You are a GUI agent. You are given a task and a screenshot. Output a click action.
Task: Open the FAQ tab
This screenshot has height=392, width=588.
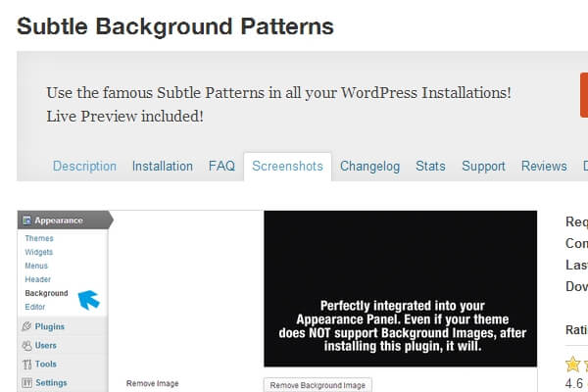pyautogui.click(x=221, y=167)
